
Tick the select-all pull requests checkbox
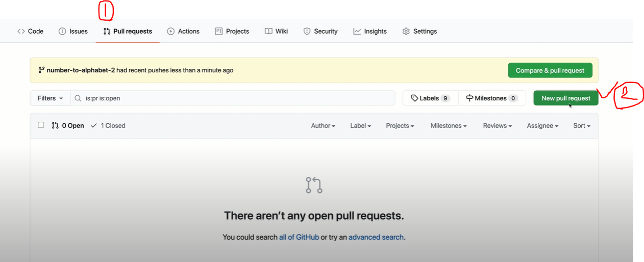coord(41,125)
